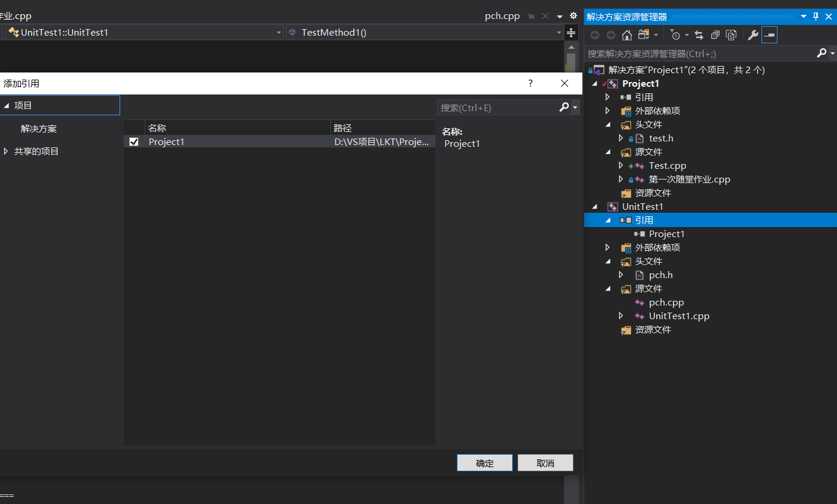Select the Project1 row in the reference list
This screenshot has height=504, width=837.
[280, 141]
